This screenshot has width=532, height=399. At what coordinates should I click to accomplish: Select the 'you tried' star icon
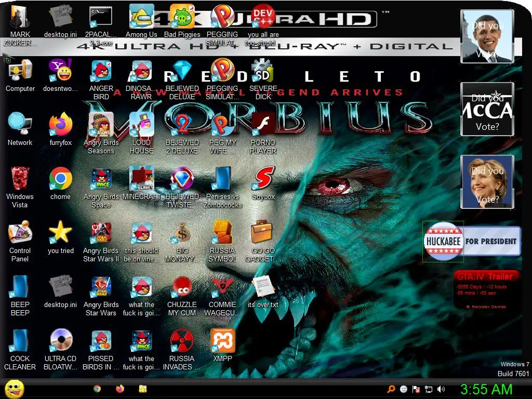tap(60, 237)
